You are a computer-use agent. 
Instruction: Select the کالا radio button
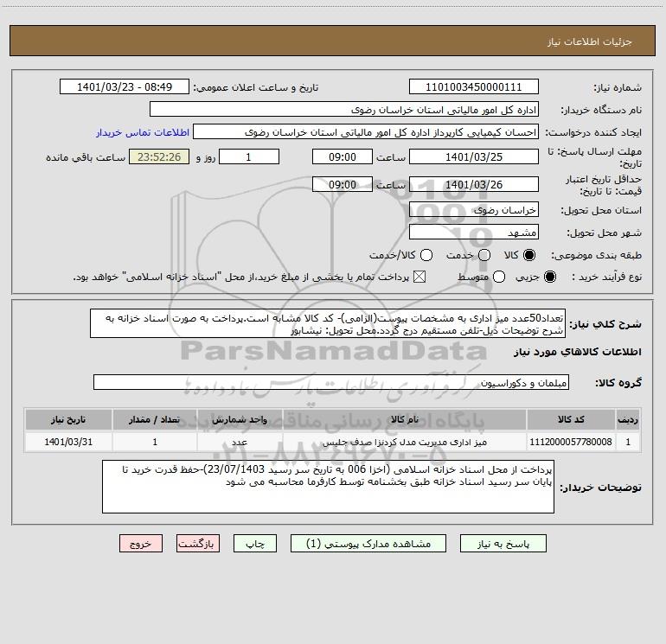coord(529,255)
